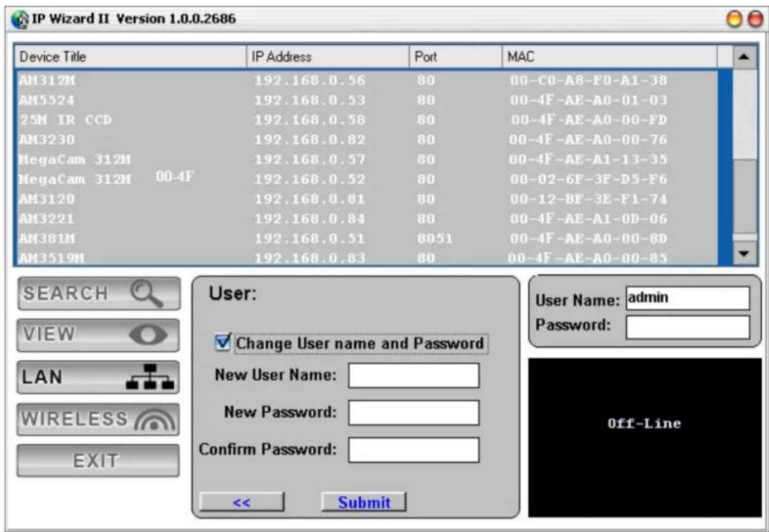
Task: Submit the new user credentials
Action: tap(363, 502)
